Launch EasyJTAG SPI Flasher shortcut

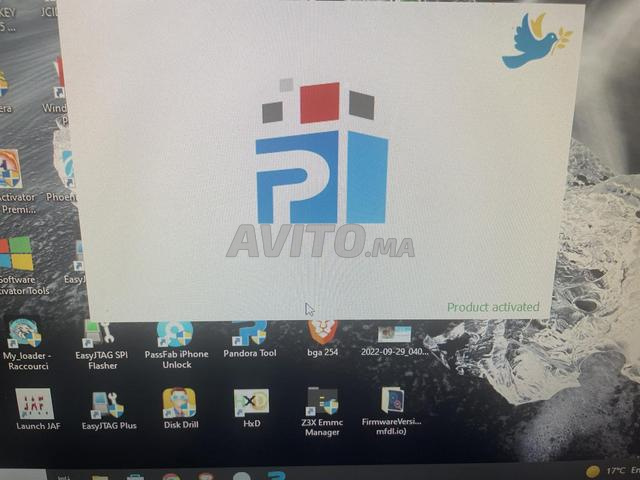(101, 345)
